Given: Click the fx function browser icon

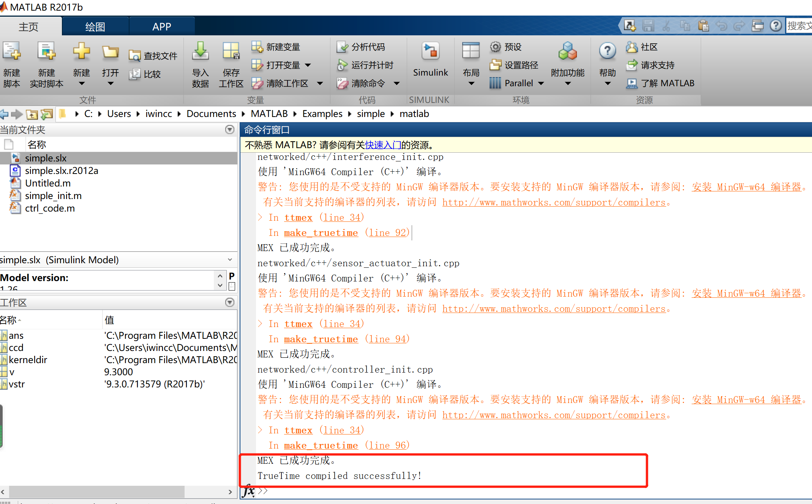Looking at the screenshot, I should click(249, 490).
